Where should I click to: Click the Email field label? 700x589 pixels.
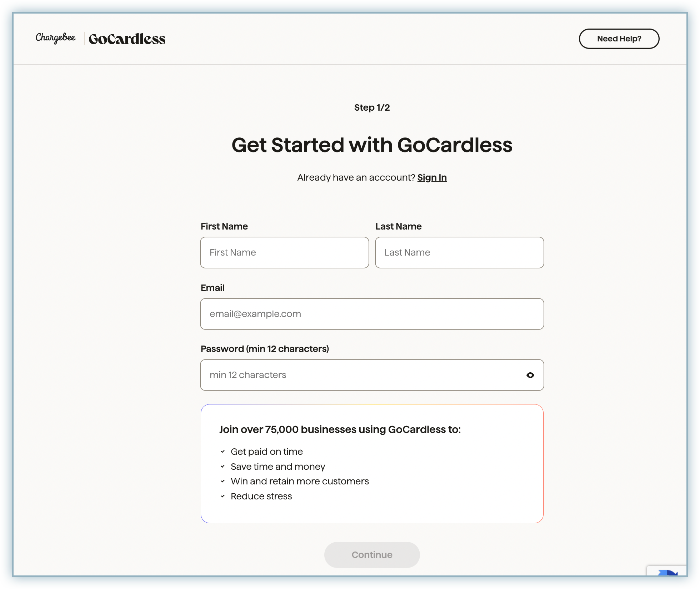click(212, 288)
